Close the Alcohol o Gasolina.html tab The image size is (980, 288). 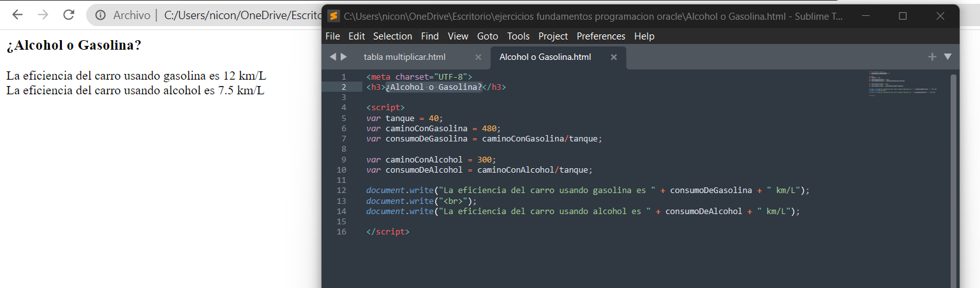click(x=614, y=57)
